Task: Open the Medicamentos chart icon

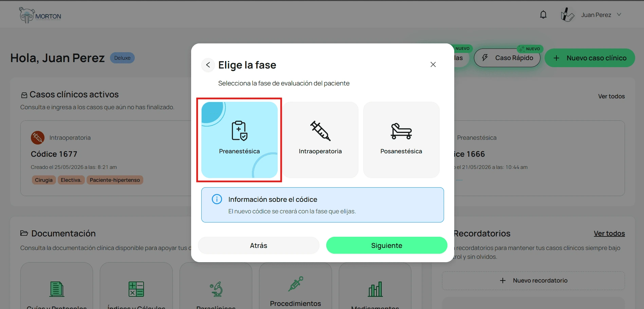Action: [x=375, y=289]
